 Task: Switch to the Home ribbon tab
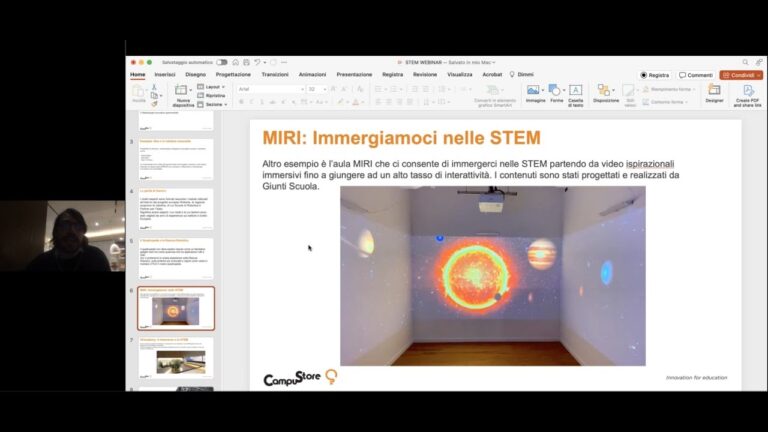[138, 74]
